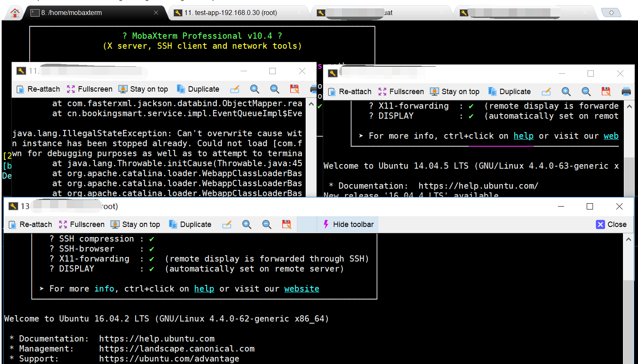The width and height of the screenshot is (638, 364).
Task: Click 'MobaXterm Professional v10.4' banner text
Action: point(202,36)
